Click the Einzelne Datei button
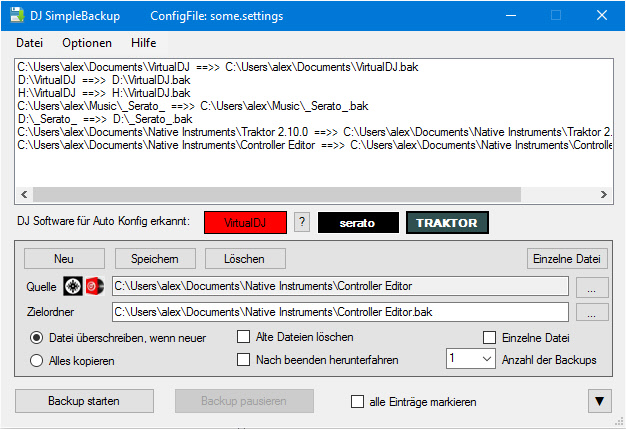626x429 pixels. (567, 259)
